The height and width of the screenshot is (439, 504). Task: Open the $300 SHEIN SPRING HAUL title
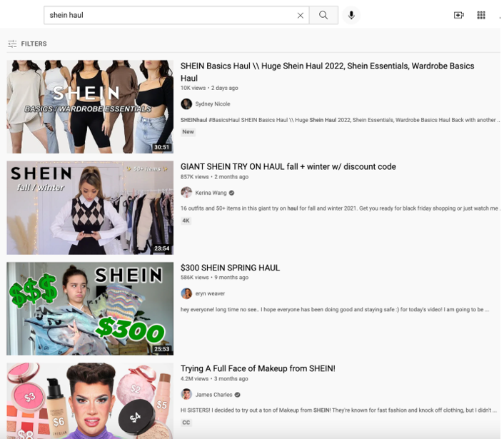(230, 268)
